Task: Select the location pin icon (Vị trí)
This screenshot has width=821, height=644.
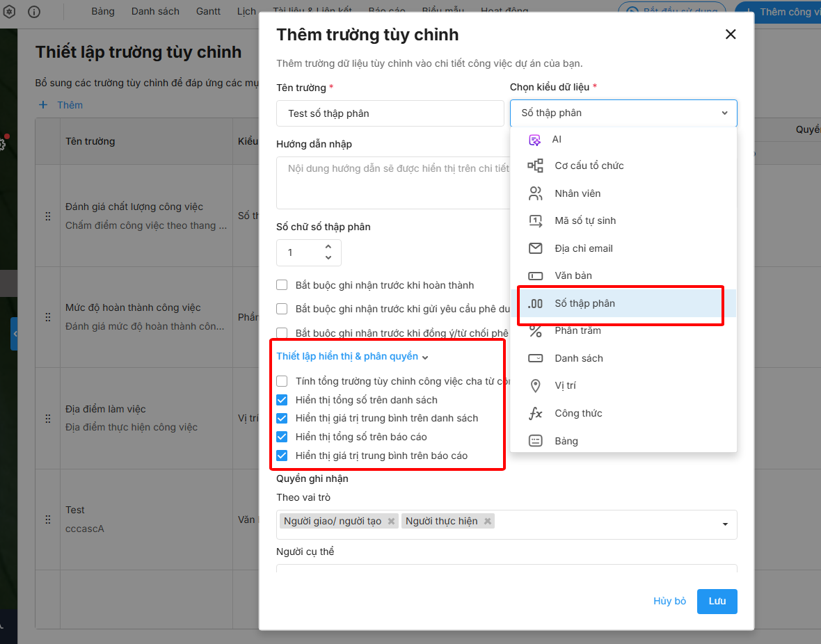Action: click(535, 385)
